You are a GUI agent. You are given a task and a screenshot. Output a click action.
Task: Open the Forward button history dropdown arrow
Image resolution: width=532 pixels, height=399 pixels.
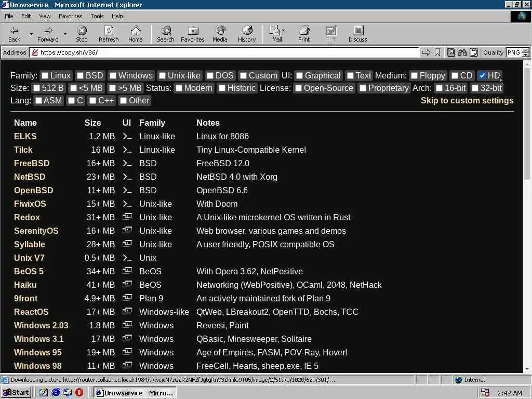[65, 34]
